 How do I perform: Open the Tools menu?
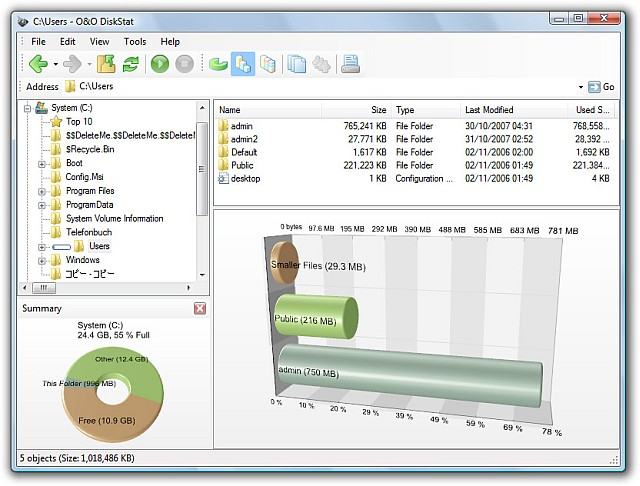(x=135, y=42)
